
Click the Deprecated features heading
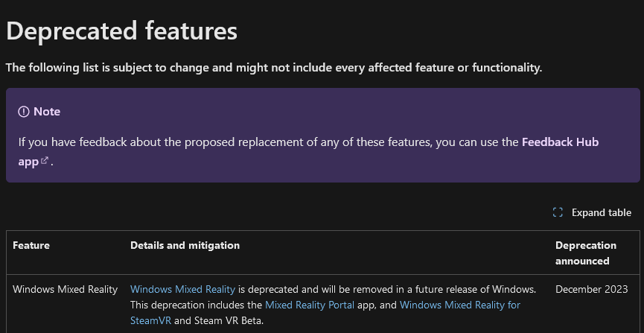coord(122,31)
